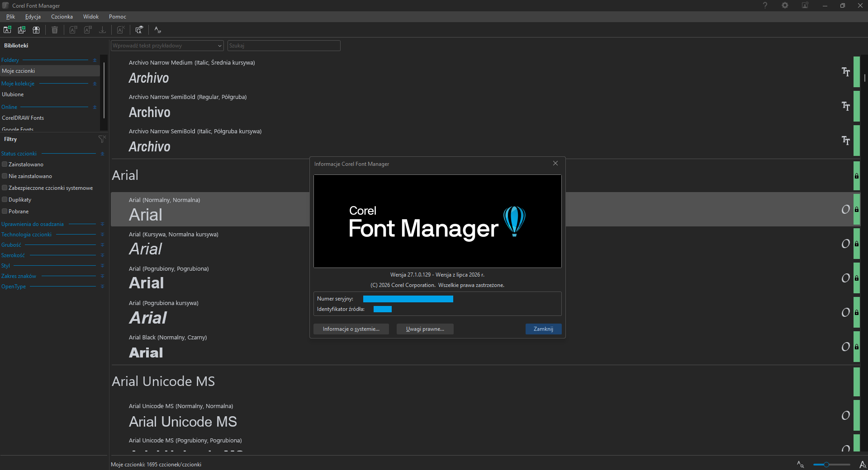The width and height of the screenshot is (868, 470).
Task: Click the OpenType icon for Arial Unicode MS Normalny
Action: [845, 415]
